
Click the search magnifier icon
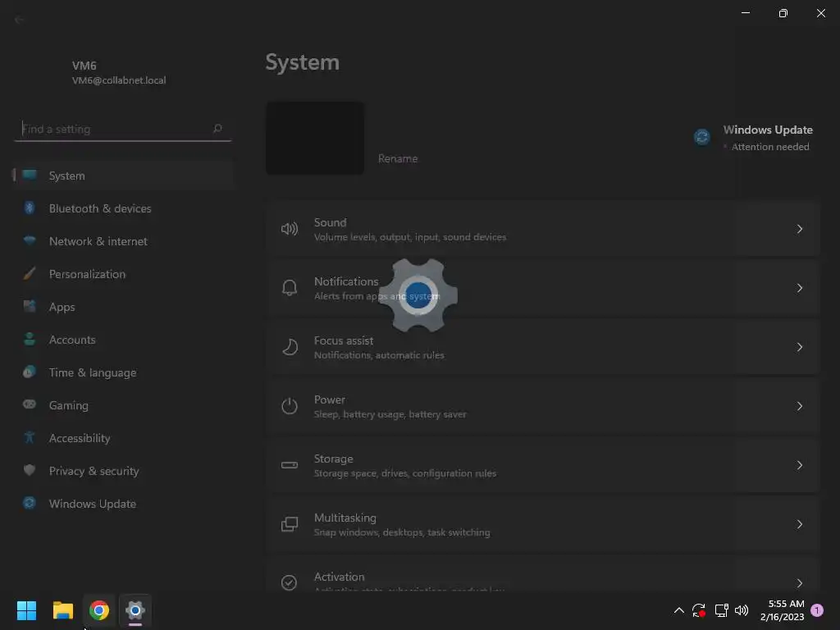(x=217, y=129)
